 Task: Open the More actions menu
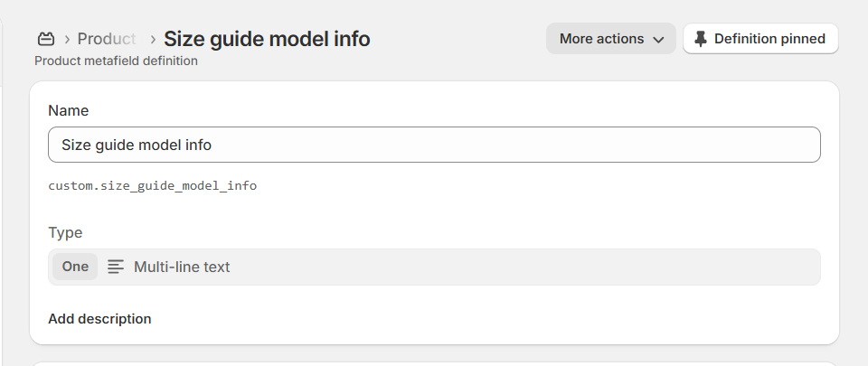[610, 39]
